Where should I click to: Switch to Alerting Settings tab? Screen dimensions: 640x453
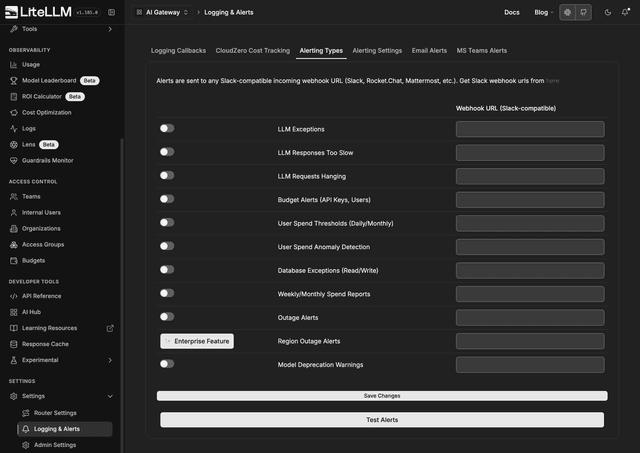pos(377,51)
